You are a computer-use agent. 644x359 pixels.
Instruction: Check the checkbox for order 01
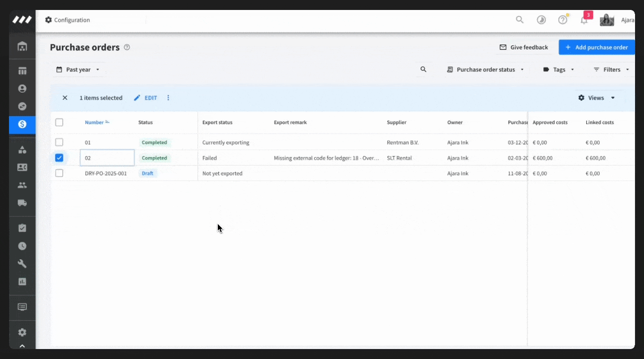click(59, 142)
